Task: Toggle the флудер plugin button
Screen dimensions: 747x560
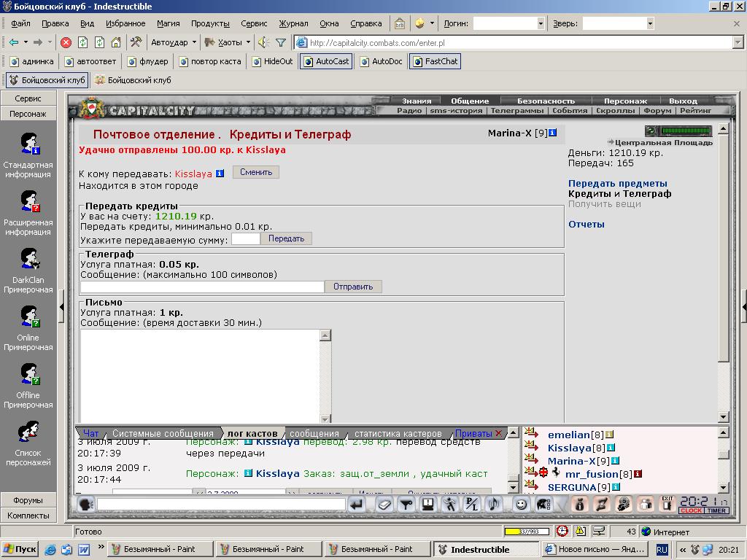Action: pyautogui.click(x=148, y=61)
